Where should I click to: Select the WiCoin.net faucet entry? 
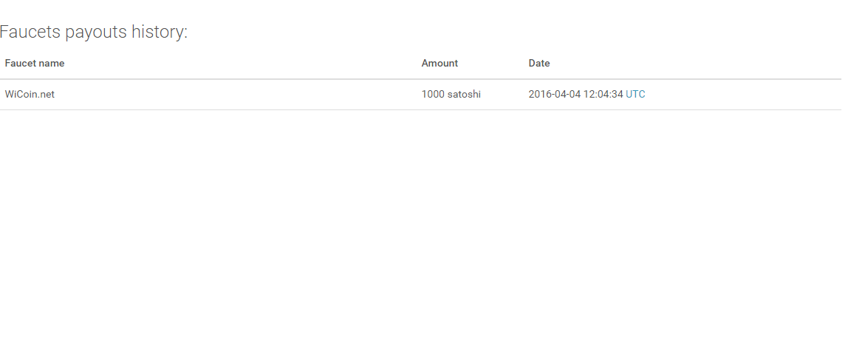30,94
